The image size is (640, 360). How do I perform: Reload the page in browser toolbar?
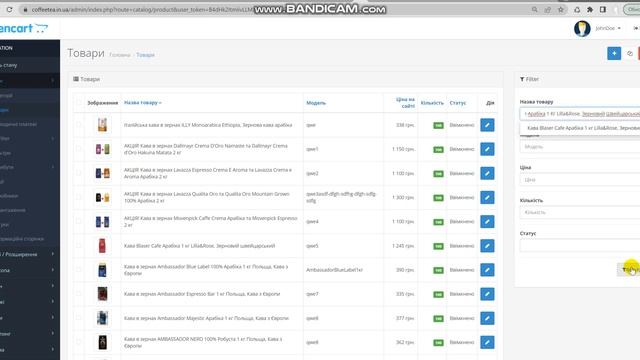[x=9, y=9]
